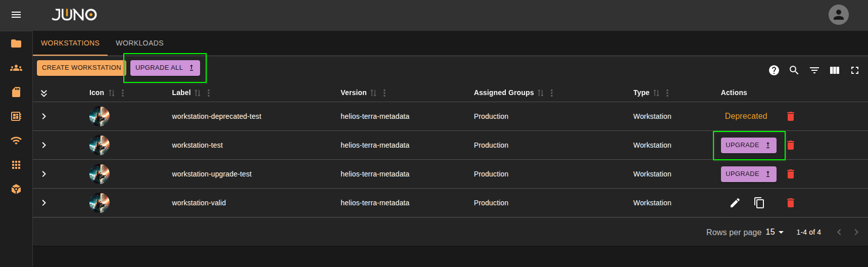Toggle fullscreen table view icon

point(854,70)
